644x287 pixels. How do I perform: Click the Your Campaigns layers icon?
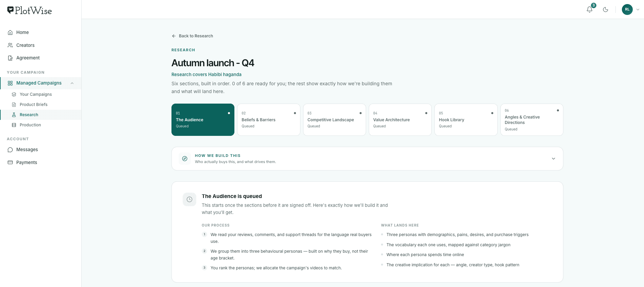pos(14,94)
